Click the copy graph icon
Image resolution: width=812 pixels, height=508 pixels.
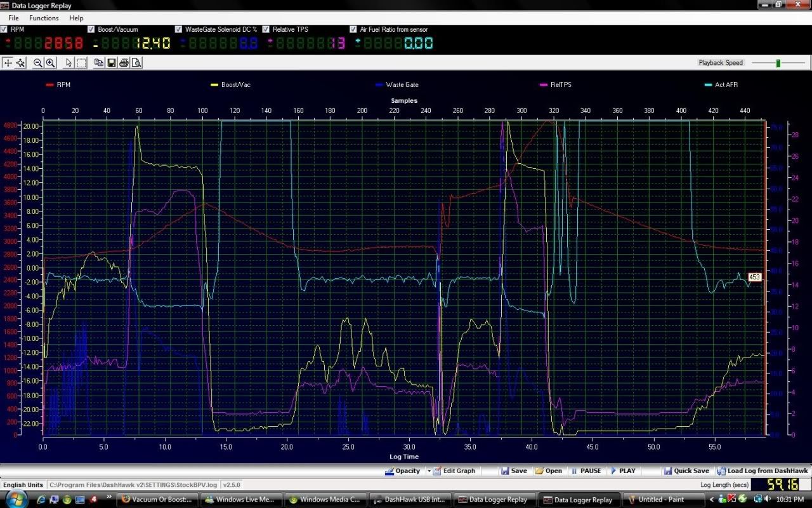99,63
